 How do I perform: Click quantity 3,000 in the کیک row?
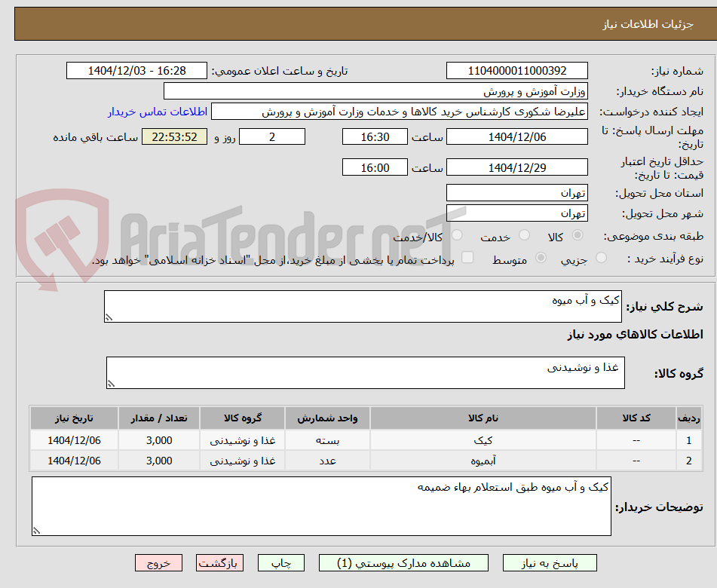point(159,440)
